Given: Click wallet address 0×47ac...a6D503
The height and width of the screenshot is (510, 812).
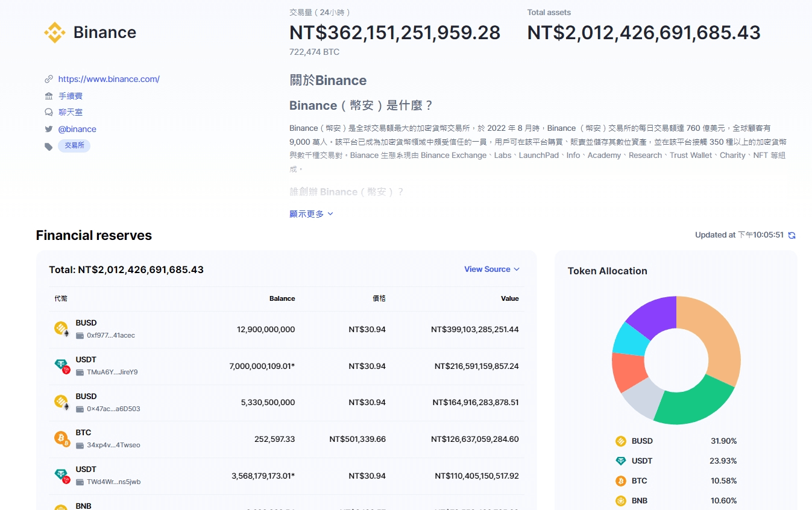Looking at the screenshot, I should point(113,409).
